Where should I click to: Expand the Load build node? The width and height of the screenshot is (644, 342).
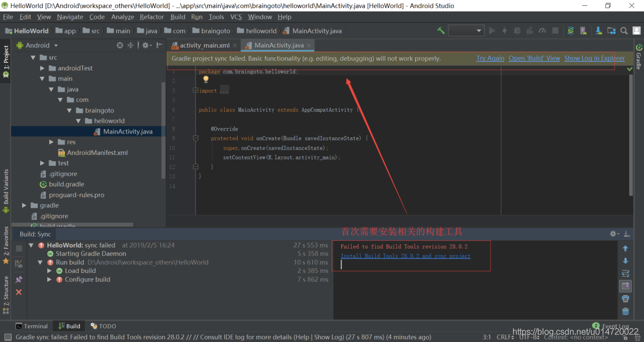(49, 271)
